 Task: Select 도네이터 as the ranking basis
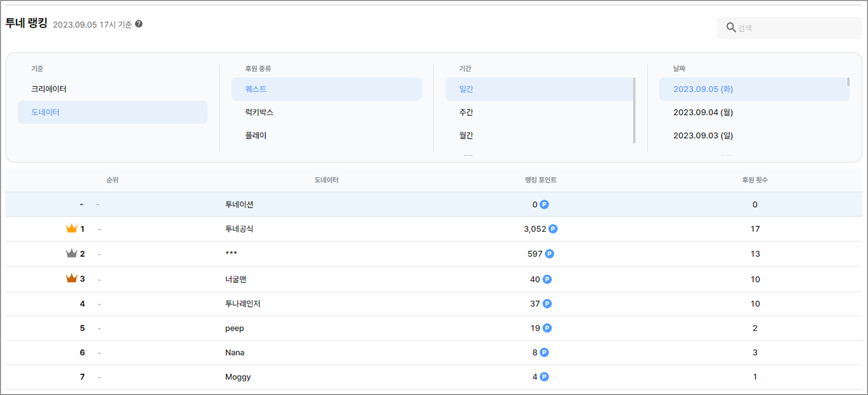click(x=45, y=112)
